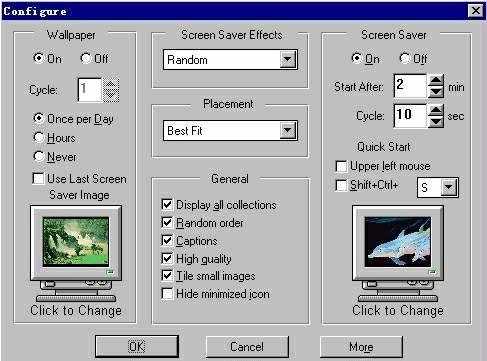Toggle the Random order checkbox
The height and width of the screenshot is (361, 487).
167,222
